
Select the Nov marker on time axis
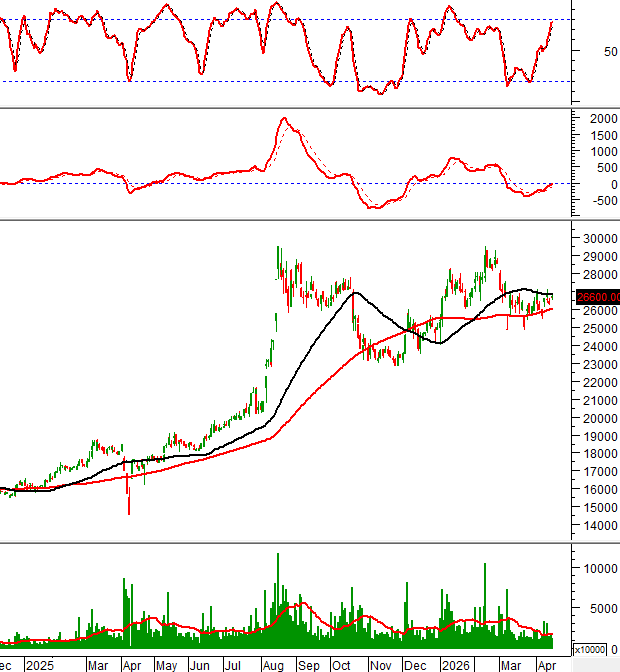tap(380, 664)
